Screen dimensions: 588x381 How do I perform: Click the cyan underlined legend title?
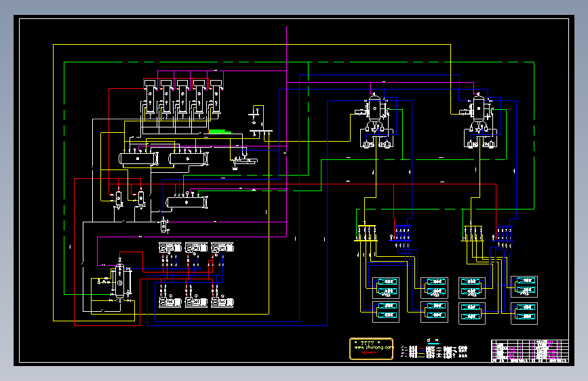(x=433, y=341)
